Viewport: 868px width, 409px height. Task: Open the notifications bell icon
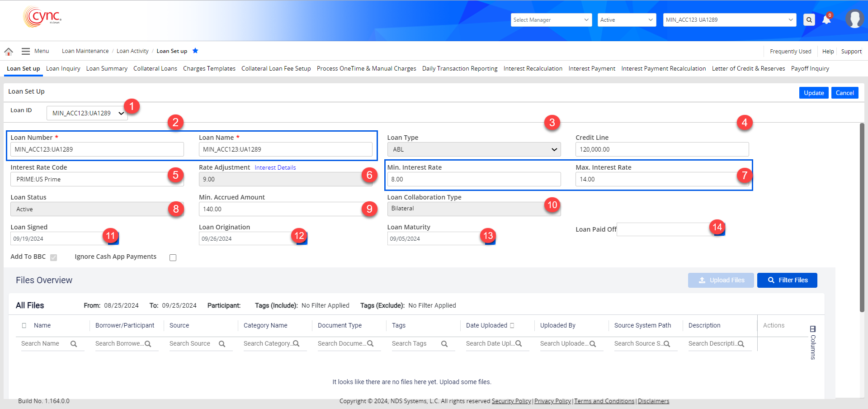click(x=826, y=20)
